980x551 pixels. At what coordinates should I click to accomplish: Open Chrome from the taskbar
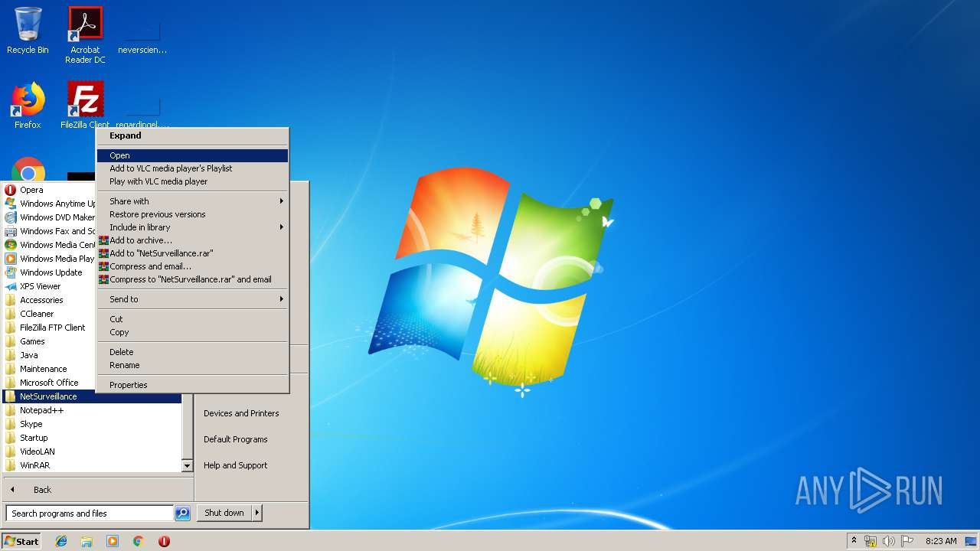tap(139, 541)
